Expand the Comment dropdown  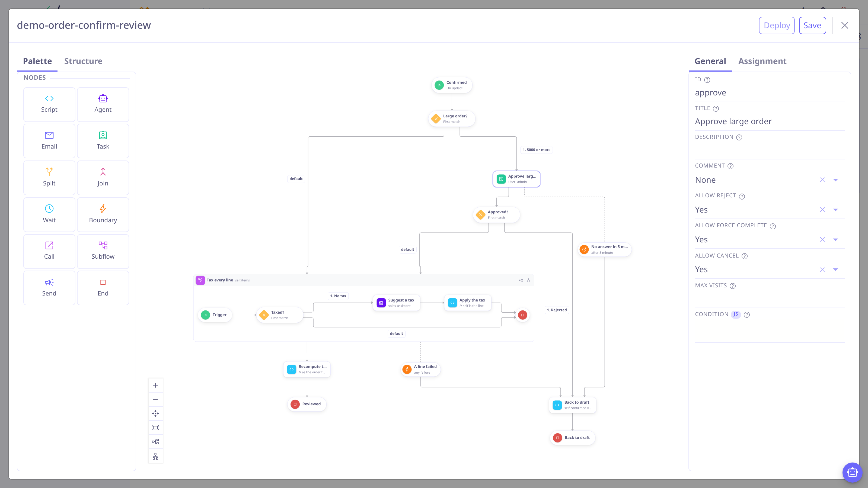(x=835, y=180)
